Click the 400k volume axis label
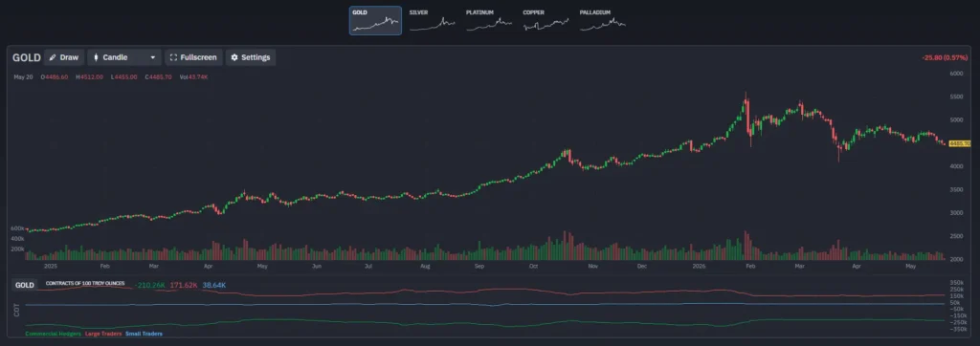 (17, 239)
